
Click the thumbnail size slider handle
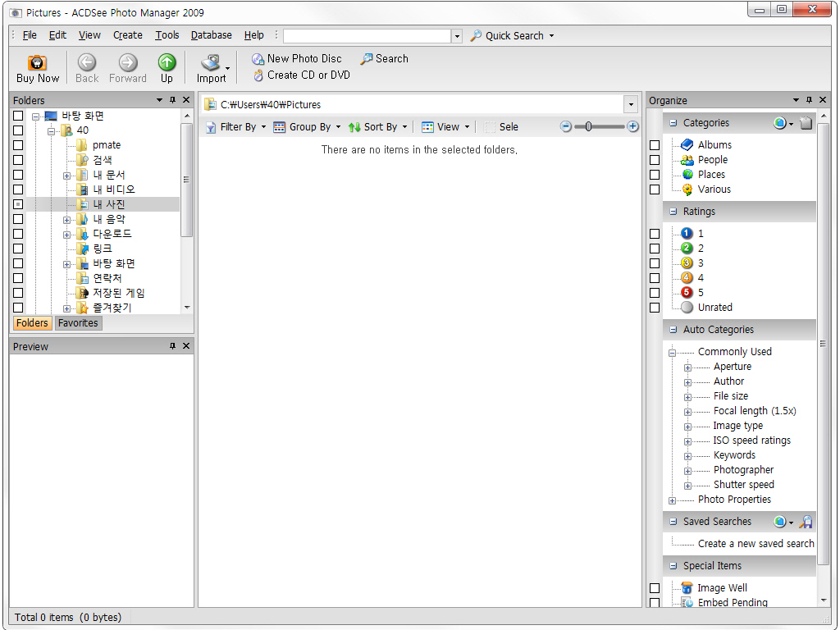pos(588,126)
